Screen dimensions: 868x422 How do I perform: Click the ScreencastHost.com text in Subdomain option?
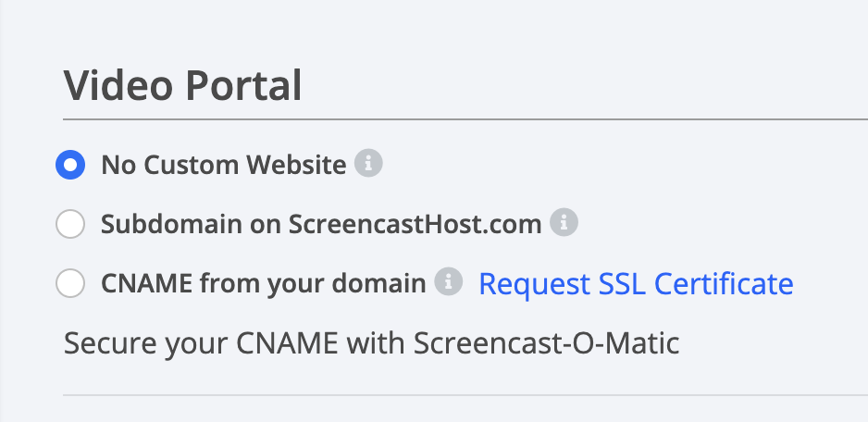pyautogui.click(x=415, y=224)
